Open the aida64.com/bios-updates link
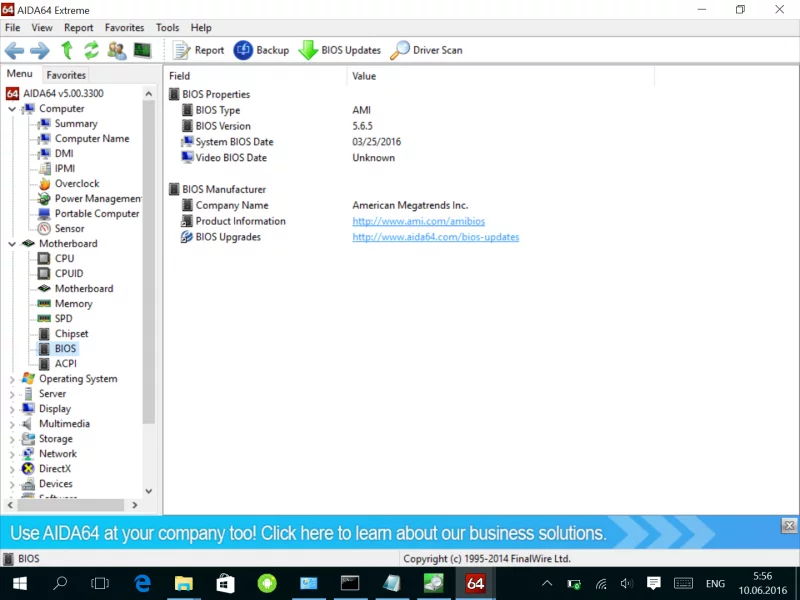The width and height of the screenshot is (800, 600). pyautogui.click(x=435, y=237)
